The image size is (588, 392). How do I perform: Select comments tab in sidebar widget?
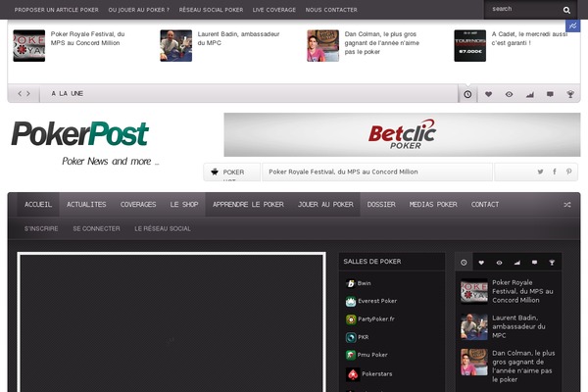pos(534,263)
